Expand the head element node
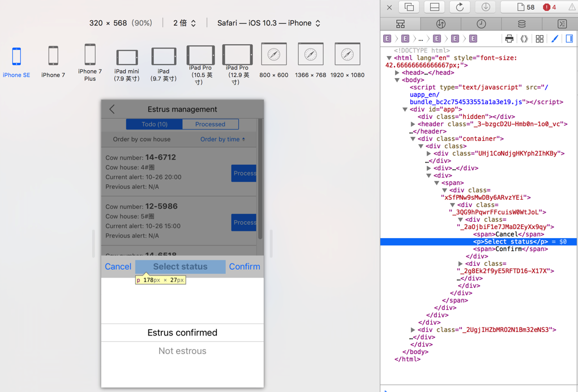This screenshot has width=578, height=392. (x=397, y=72)
